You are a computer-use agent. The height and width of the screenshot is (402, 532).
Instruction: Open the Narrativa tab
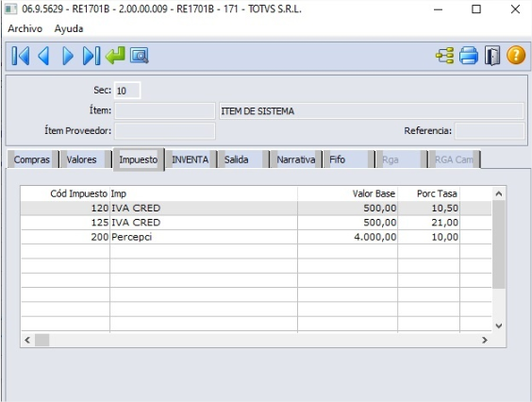[x=296, y=159]
